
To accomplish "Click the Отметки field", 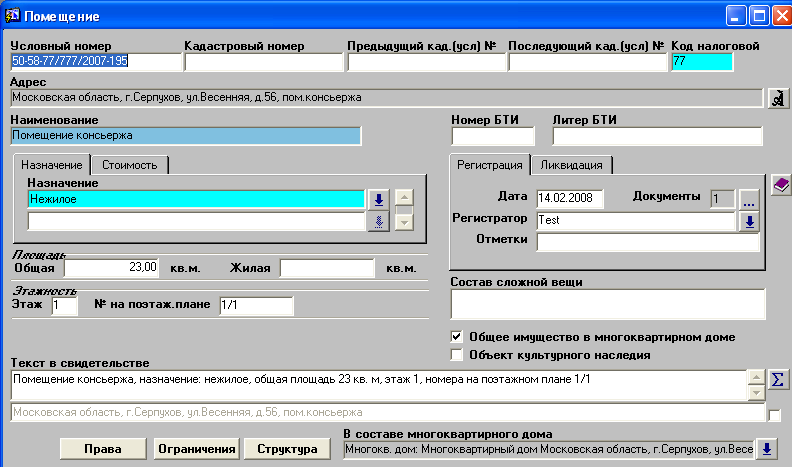I will click(x=648, y=242).
